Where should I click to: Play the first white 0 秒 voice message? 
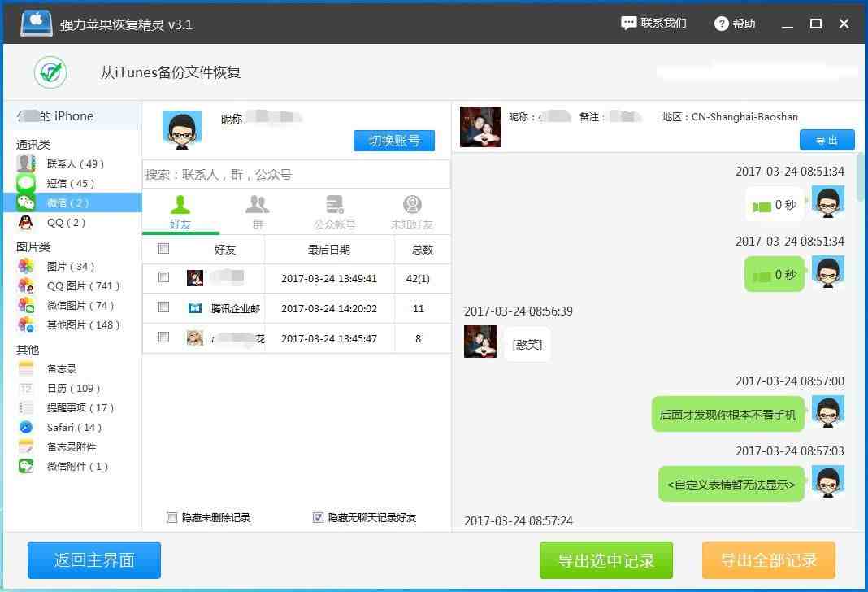(x=775, y=205)
